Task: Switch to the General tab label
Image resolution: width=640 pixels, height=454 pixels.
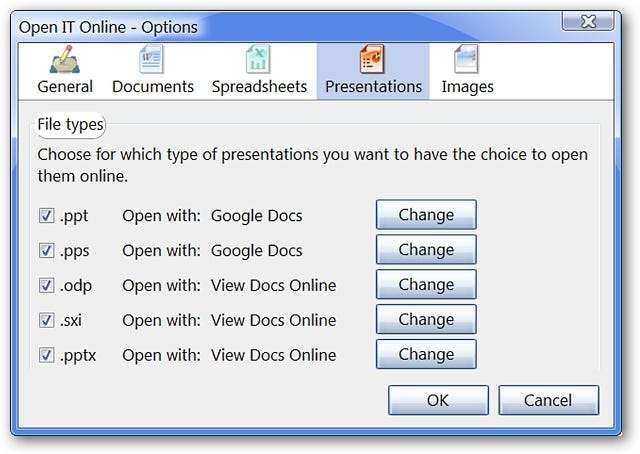Action: 65,86
